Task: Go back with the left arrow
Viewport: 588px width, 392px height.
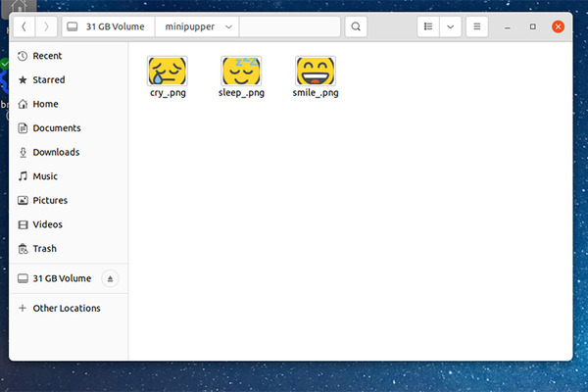Action: coord(24,26)
